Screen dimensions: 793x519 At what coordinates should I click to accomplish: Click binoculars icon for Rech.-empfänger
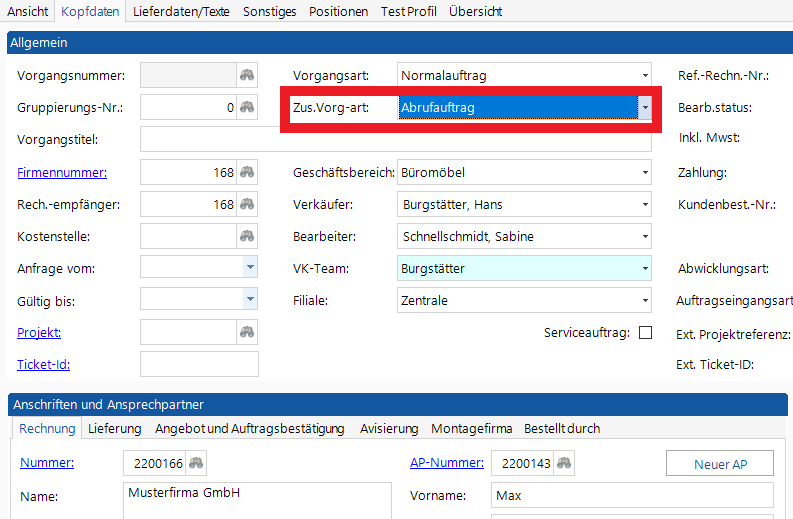click(247, 204)
